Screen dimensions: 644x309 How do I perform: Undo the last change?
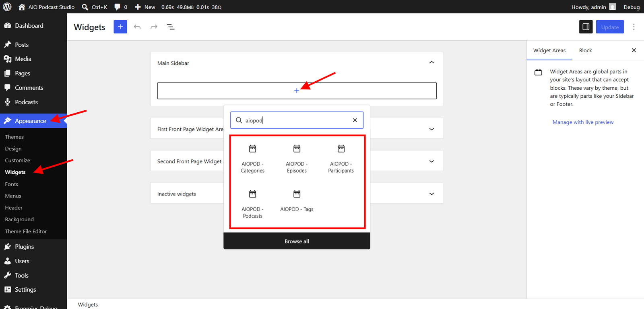click(137, 27)
